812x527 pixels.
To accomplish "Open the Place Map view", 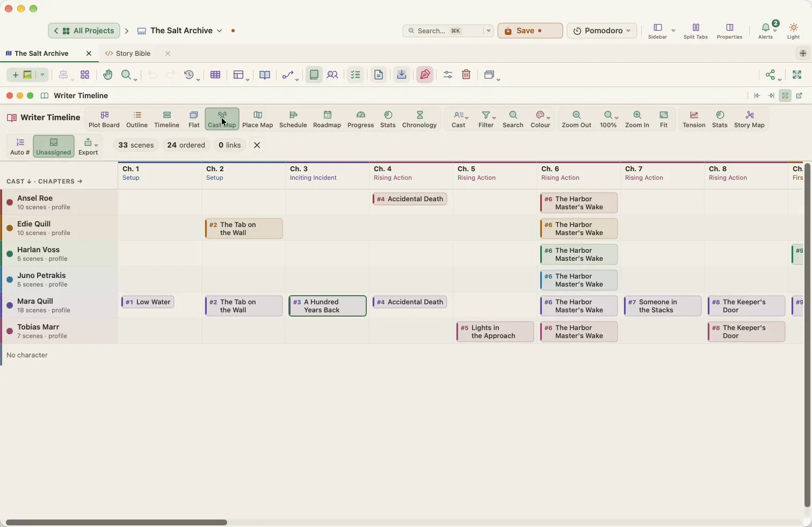I will tap(258, 119).
